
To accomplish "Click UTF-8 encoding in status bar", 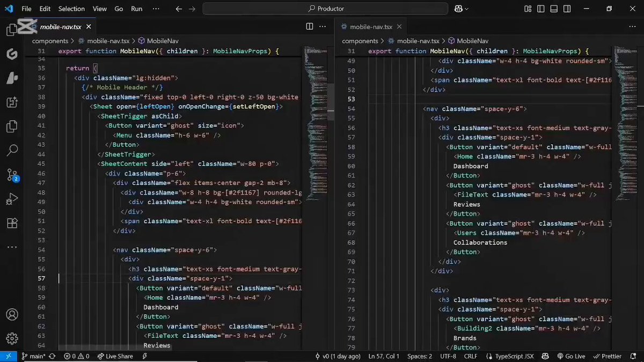I will click(x=448, y=356).
